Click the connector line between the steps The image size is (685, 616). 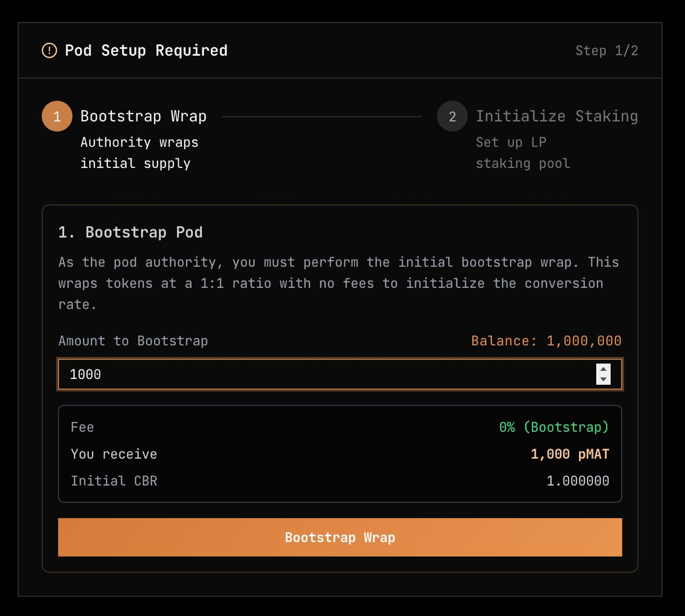pos(321,116)
